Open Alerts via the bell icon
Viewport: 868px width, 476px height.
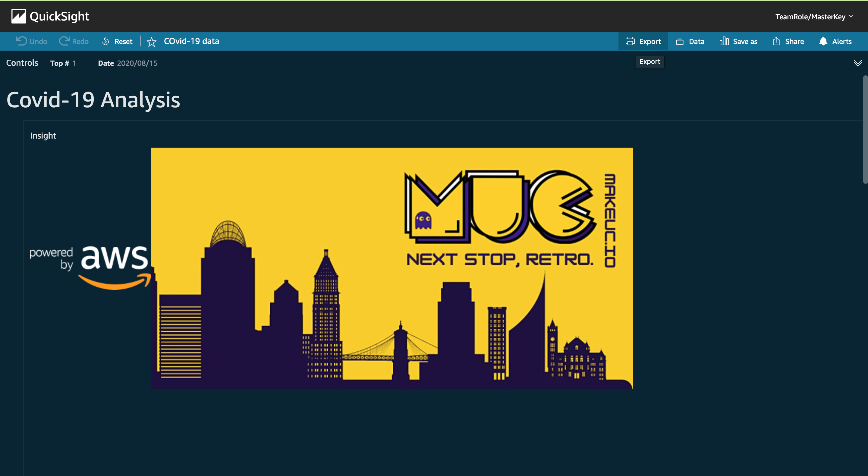click(823, 41)
